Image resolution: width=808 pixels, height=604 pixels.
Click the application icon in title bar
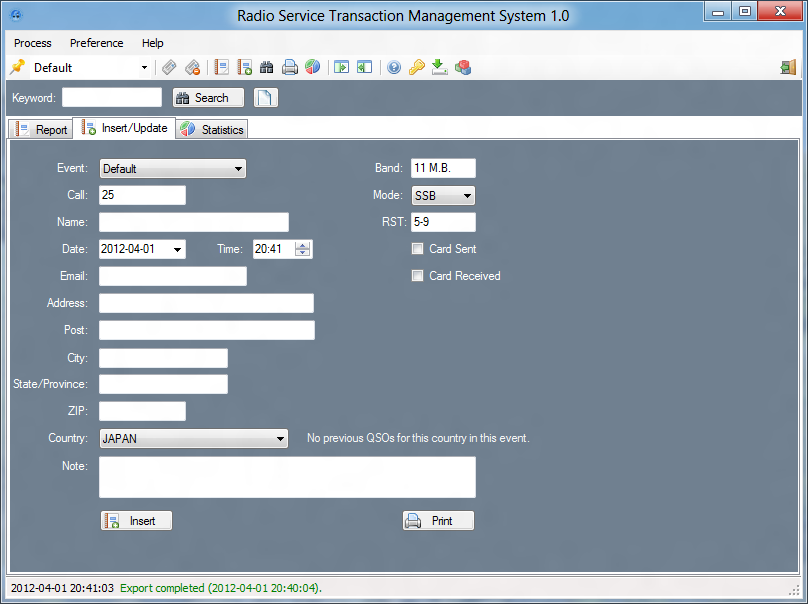[x=16, y=15]
